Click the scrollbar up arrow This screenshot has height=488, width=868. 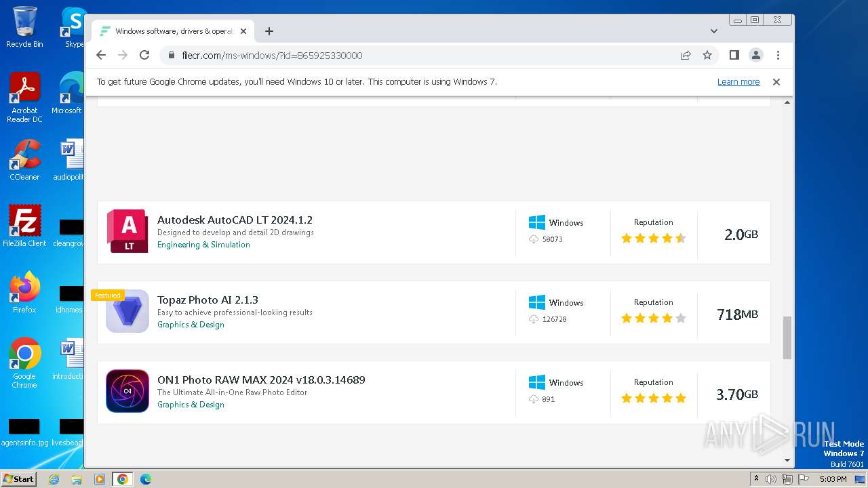(787, 102)
